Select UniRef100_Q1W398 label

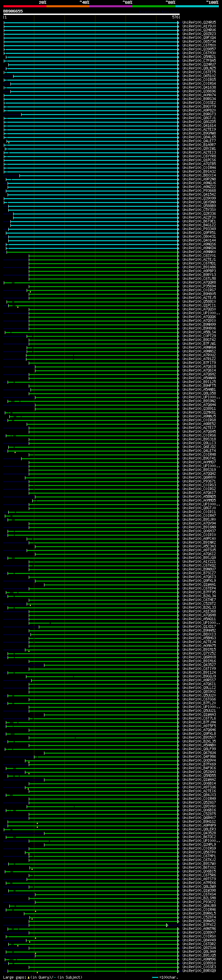click(199, 890)
